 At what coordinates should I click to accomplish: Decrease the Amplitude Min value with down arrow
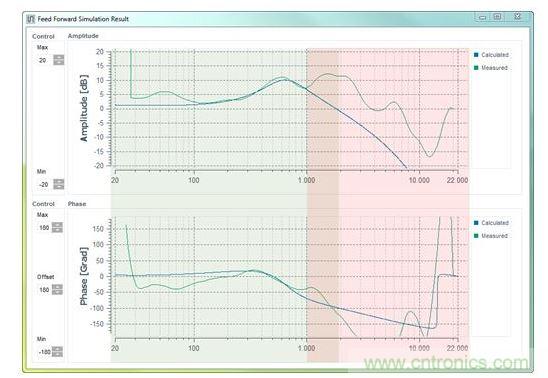pos(59,187)
